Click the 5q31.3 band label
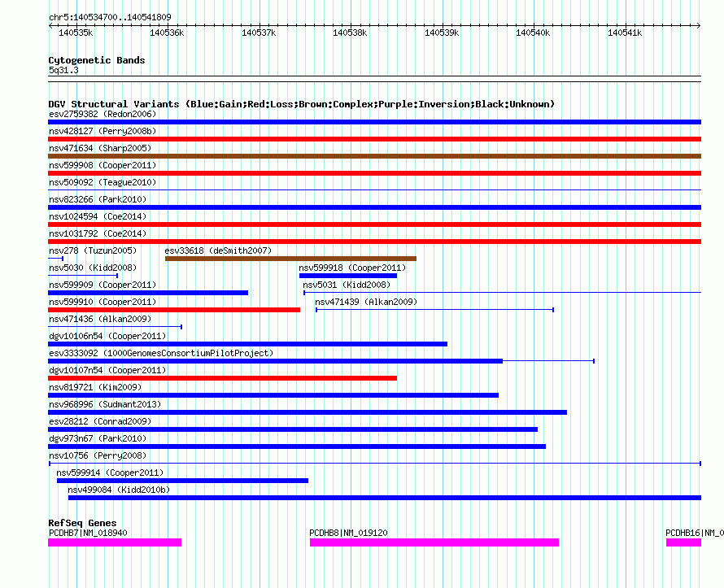 (x=63, y=70)
